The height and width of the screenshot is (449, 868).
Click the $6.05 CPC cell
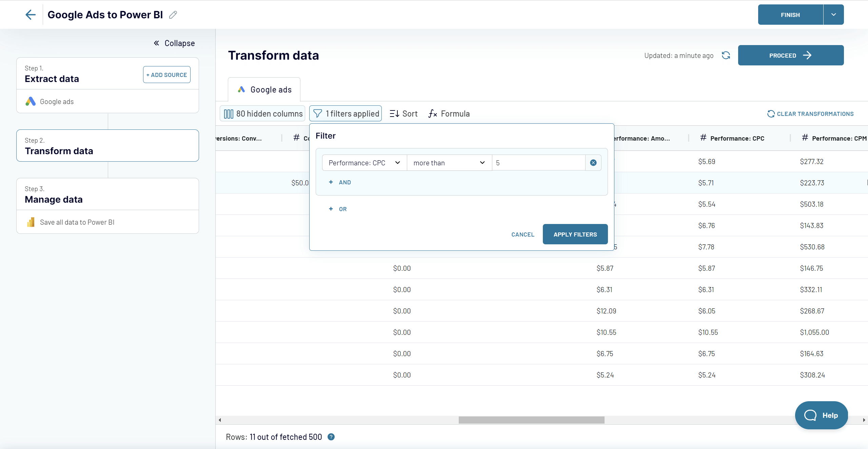[707, 311]
